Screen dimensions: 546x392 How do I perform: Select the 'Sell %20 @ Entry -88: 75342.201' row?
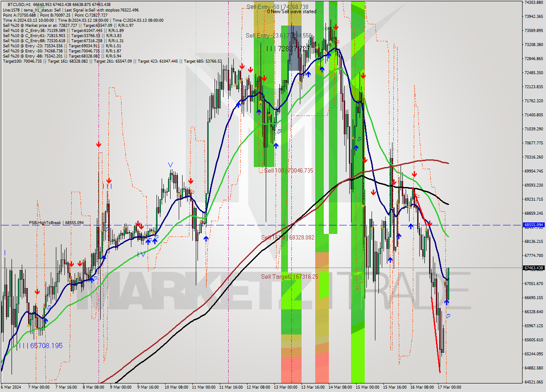click(62, 56)
